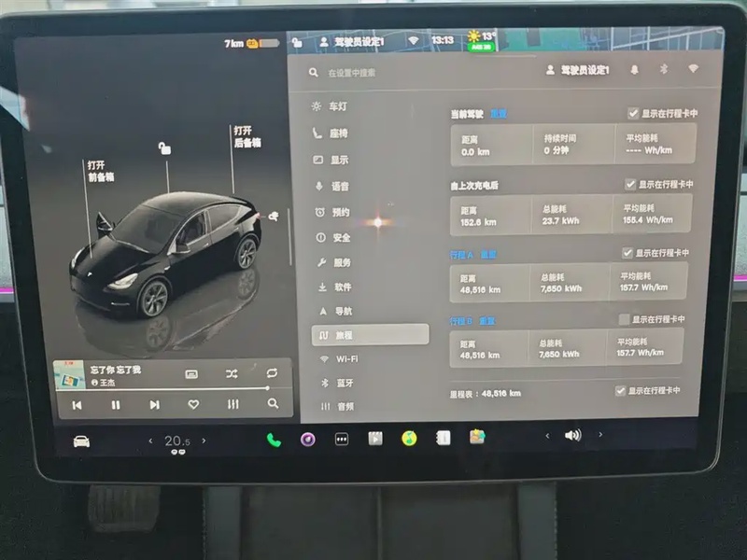The height and width of the screenshot is (560, 747).
Task: Toggle 显示在行程卡中 checkbox next to 里程表
Action: [620, 390]
